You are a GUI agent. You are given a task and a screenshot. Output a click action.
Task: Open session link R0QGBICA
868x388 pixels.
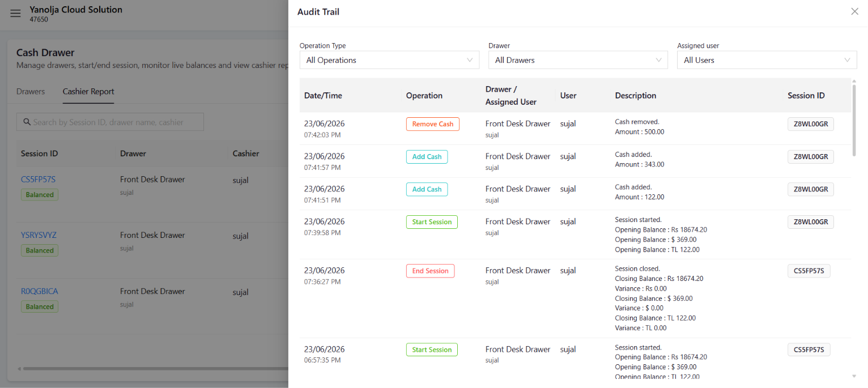click(x=39, y=291)
